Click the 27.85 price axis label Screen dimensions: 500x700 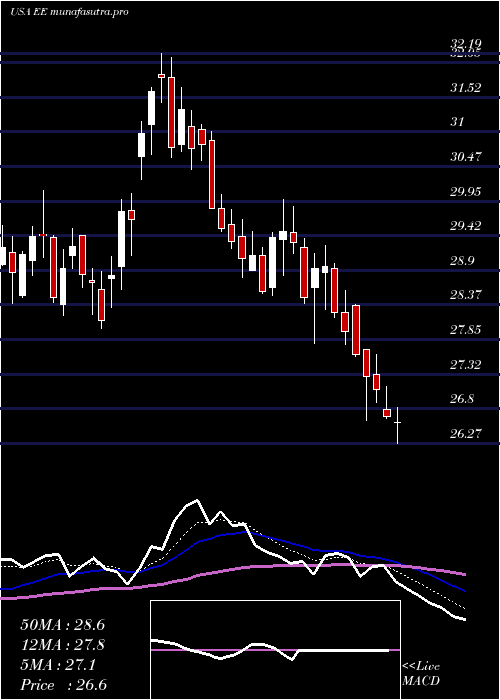click(x=466, y=330)
